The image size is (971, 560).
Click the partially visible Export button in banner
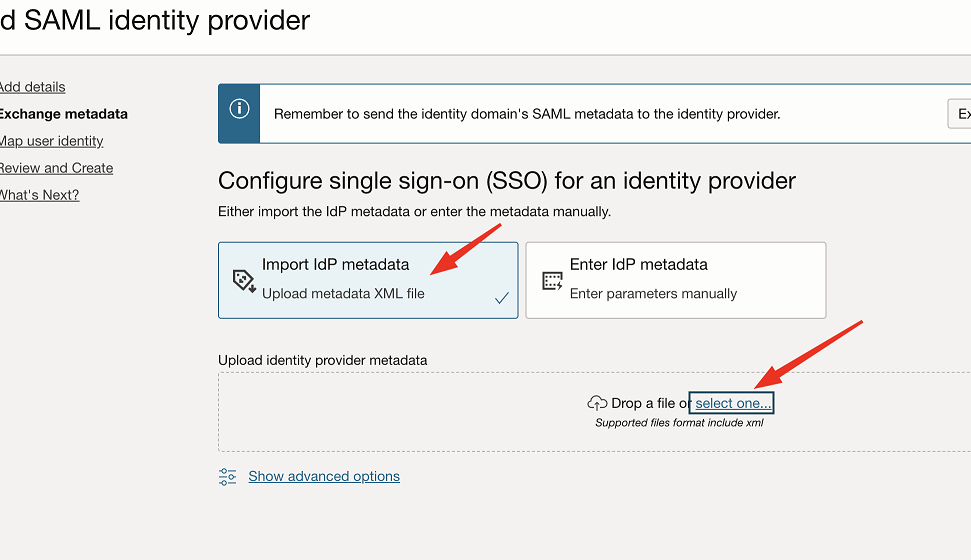point(959,114)
